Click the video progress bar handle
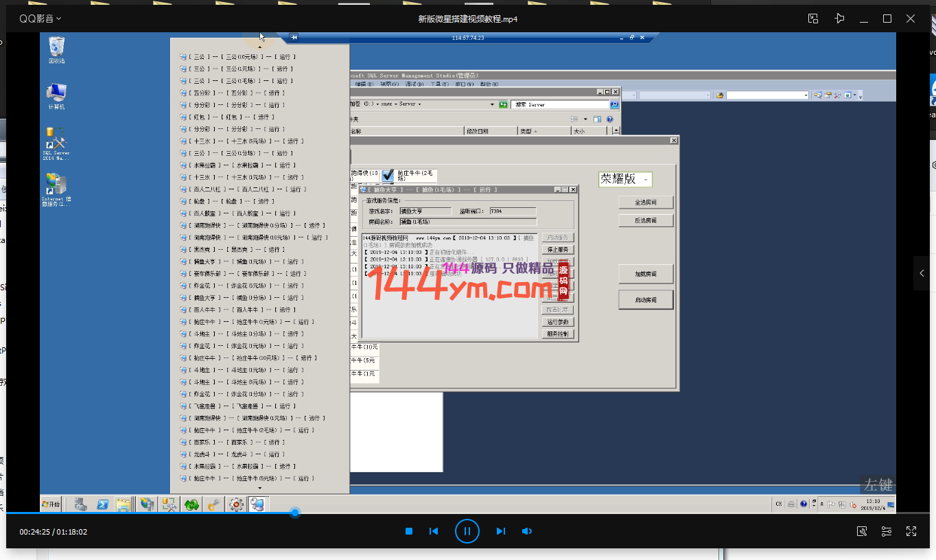936x560 pixels. (295, 513)
